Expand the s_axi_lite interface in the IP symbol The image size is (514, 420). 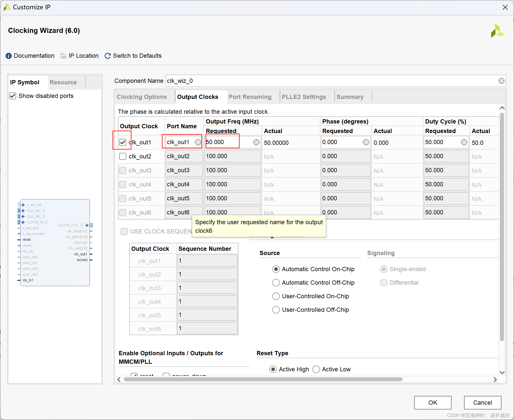(x=23, y=205)
